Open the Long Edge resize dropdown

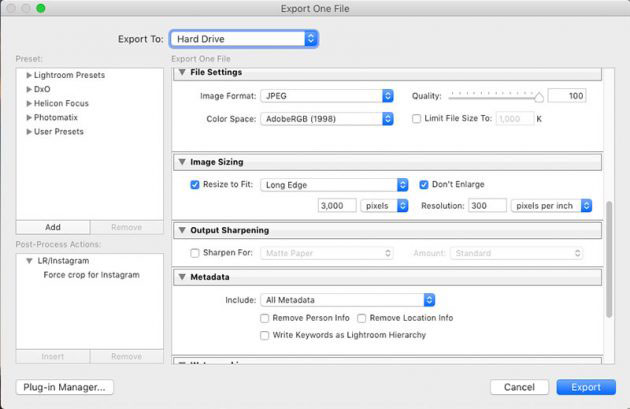tap(334, 185)
